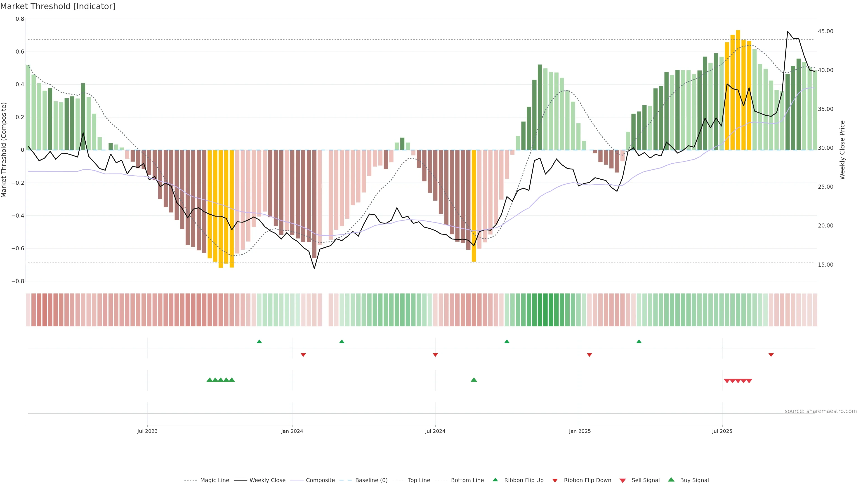Click Jan 2024 x-axis label

pos(292,431)
